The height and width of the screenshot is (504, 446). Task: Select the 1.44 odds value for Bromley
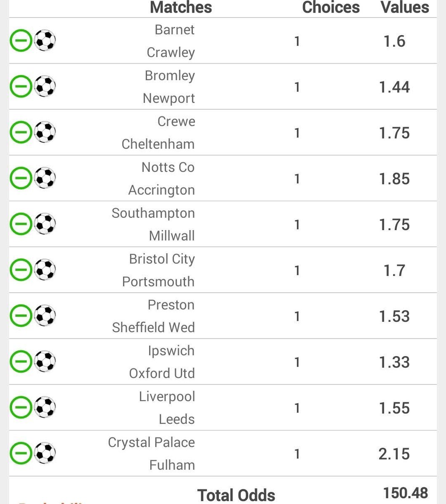click(394, 87)
